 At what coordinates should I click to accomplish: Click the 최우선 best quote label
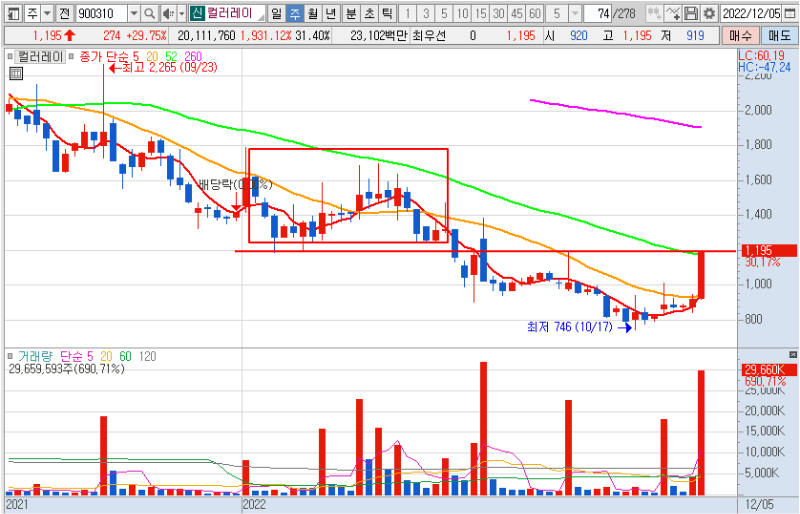coord(429,36)
